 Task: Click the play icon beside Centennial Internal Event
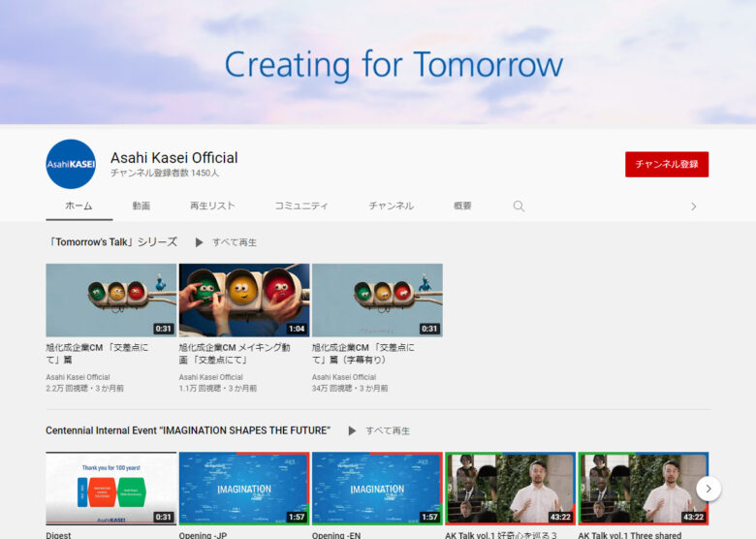pyautogui.click(x=352, y=431)
